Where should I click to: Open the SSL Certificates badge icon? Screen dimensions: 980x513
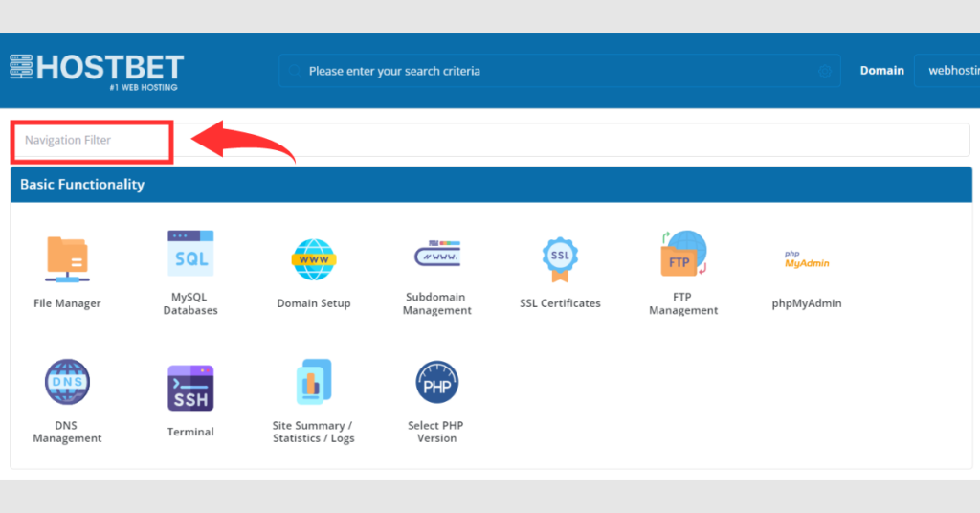tap(560, 259)
